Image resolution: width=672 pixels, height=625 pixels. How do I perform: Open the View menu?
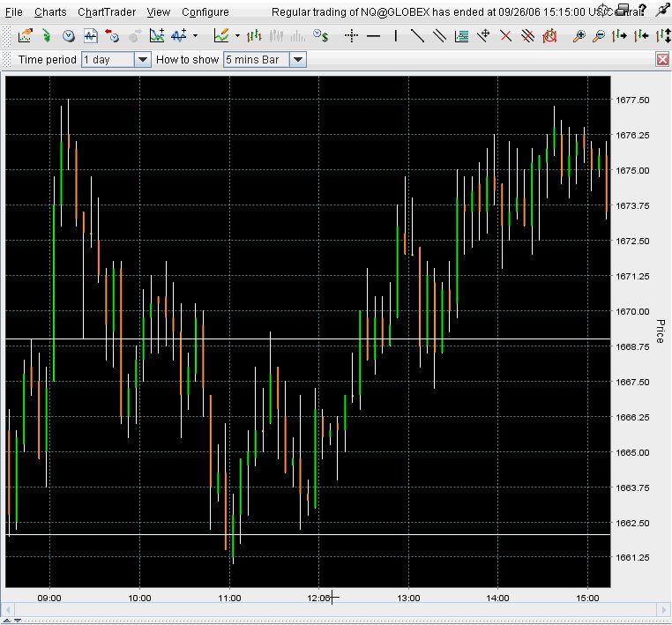point(159,12)
